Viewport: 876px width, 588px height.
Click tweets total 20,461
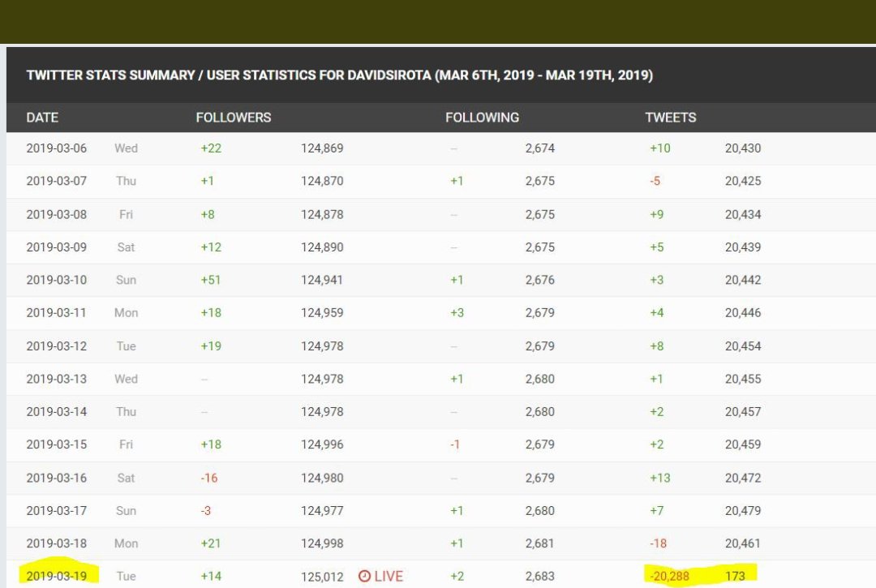[743, 543]
